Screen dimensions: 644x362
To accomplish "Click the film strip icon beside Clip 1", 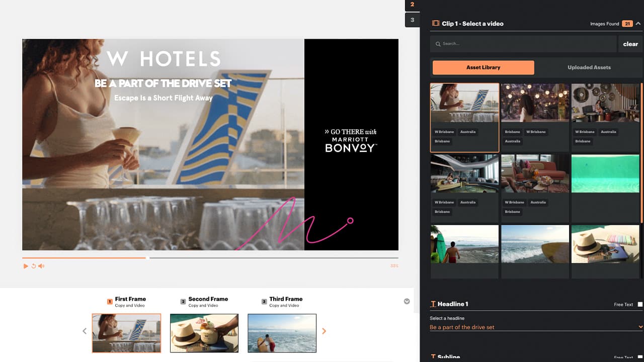I will 436,23.
